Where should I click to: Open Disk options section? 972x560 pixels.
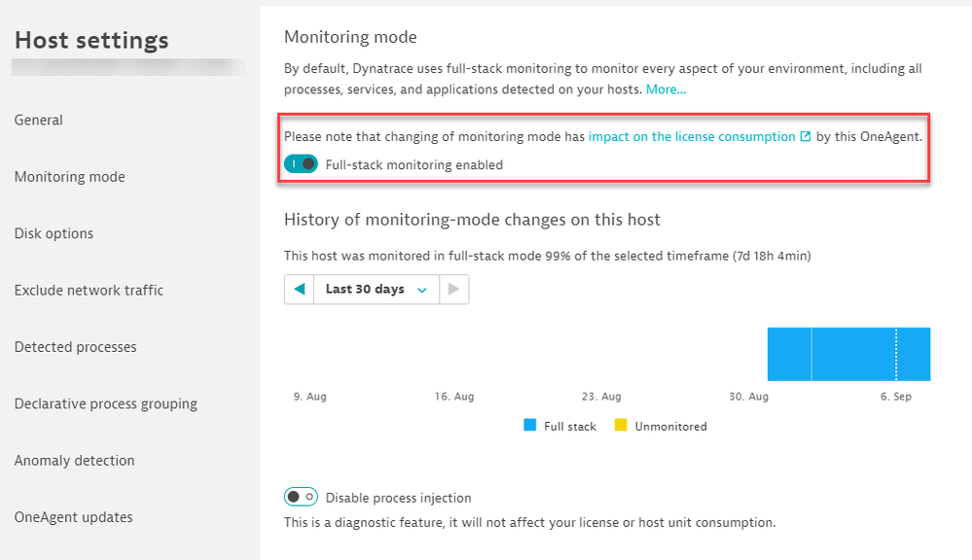(x=54, y=233)
